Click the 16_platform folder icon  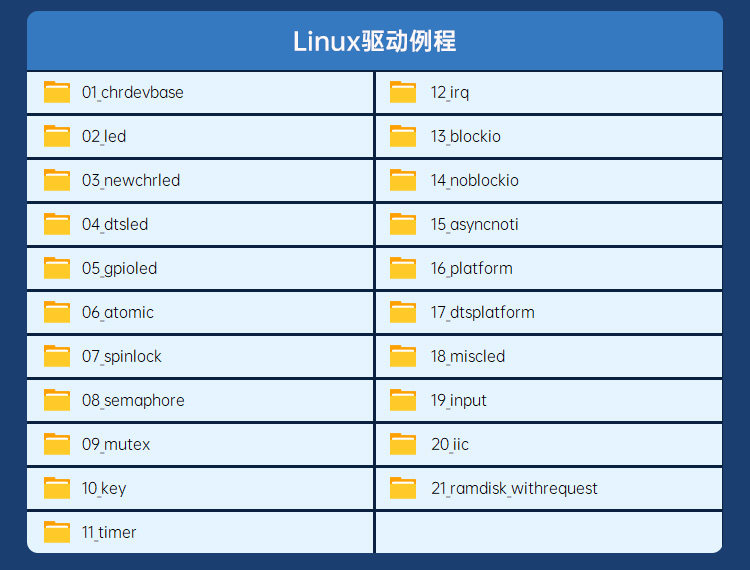(x=403, y=268)
